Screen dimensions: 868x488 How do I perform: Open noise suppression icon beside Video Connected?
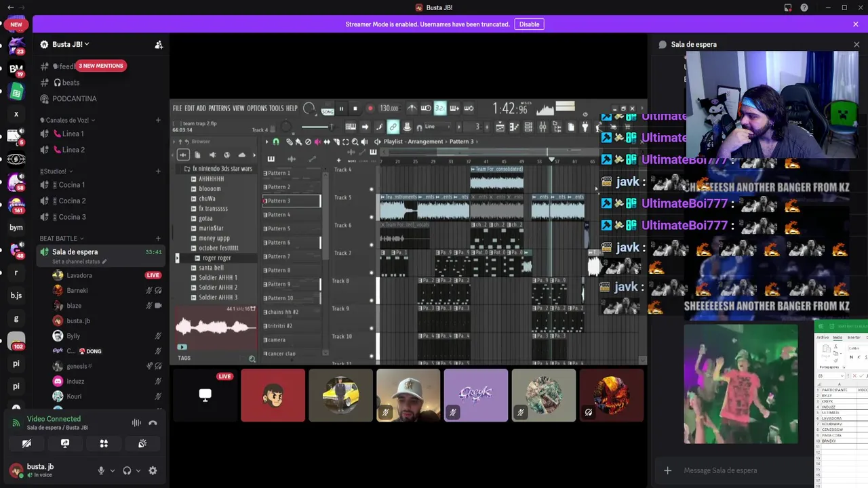point(136,423)
